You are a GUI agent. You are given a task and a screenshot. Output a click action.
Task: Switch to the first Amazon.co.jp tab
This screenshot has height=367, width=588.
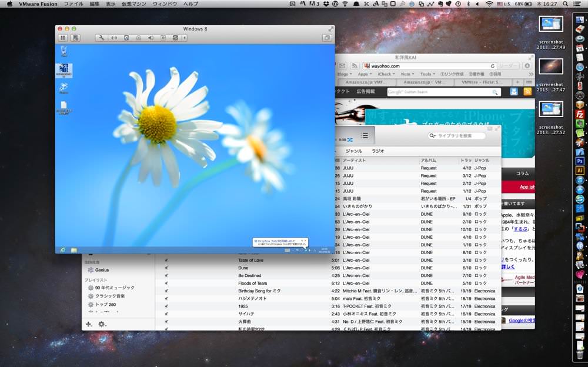(x=366, y=82)
